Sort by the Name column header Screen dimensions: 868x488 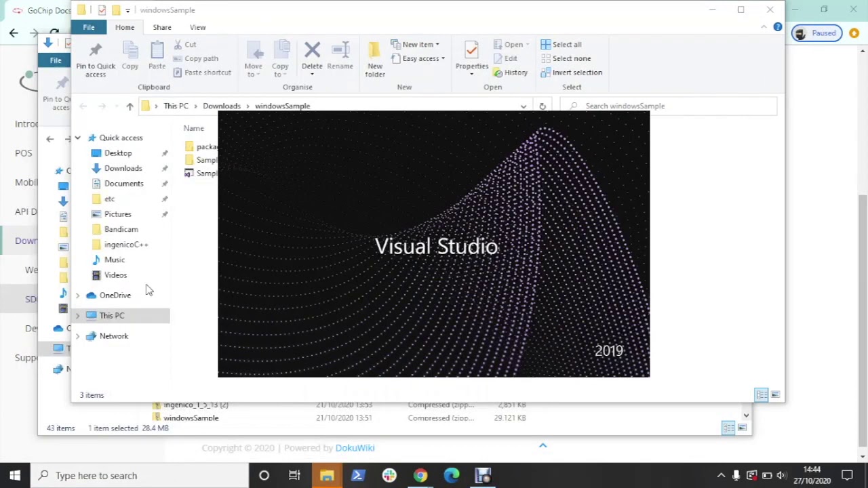[193, 128]
